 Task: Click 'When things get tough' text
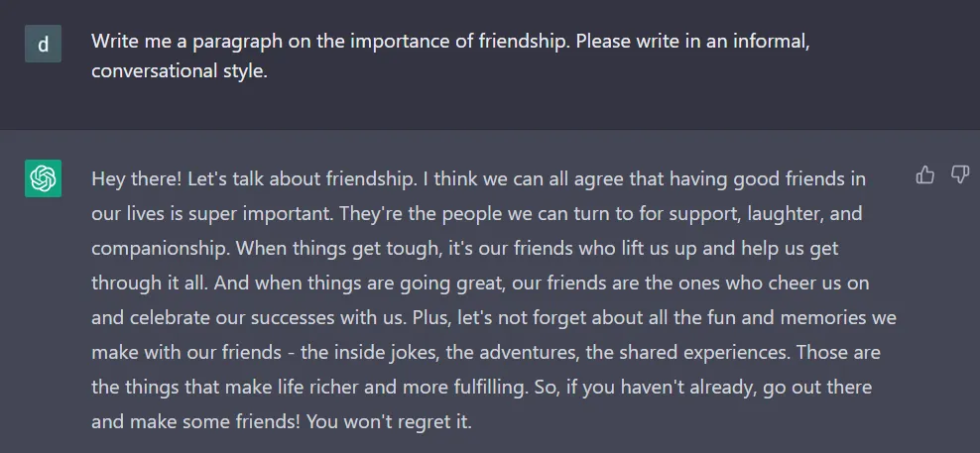point(345,248)
